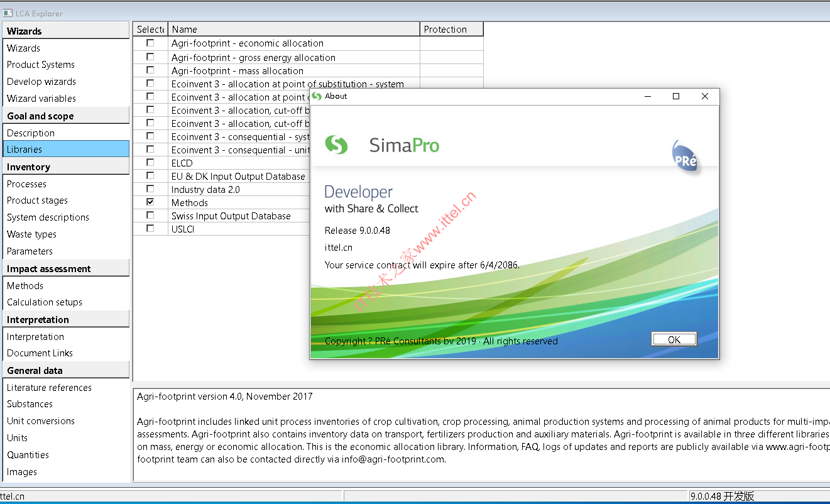Select the Swiss Input Output Database name
The height and width of the screenshot is (504, 830).
231,216
